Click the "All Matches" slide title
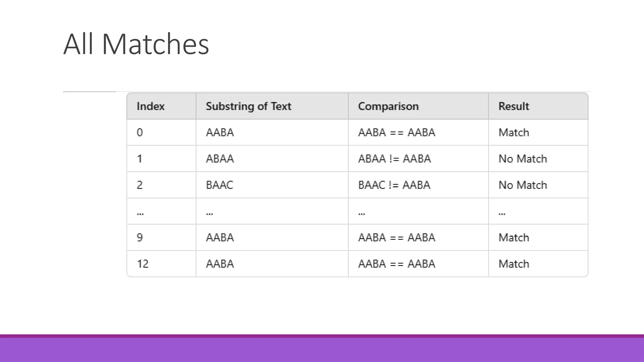Screen dimensions: 644x362 pos(136,44)
